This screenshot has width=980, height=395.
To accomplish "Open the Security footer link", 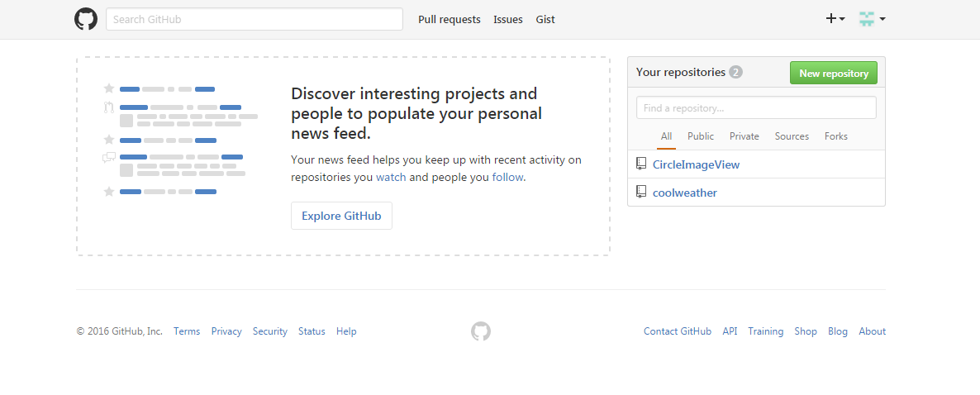I will click(270, 331).
